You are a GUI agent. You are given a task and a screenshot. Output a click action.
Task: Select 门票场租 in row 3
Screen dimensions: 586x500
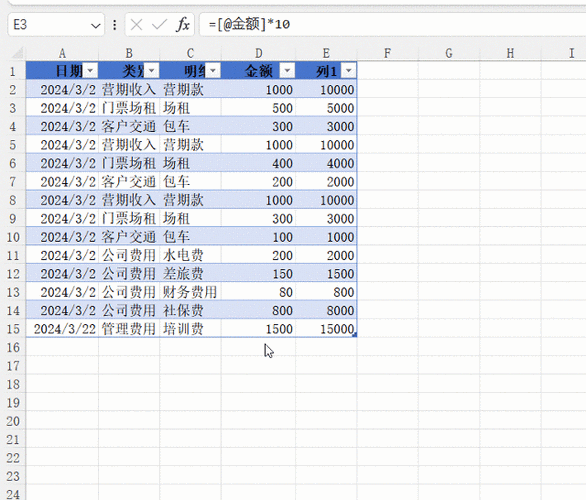click(x=129, y=108)
